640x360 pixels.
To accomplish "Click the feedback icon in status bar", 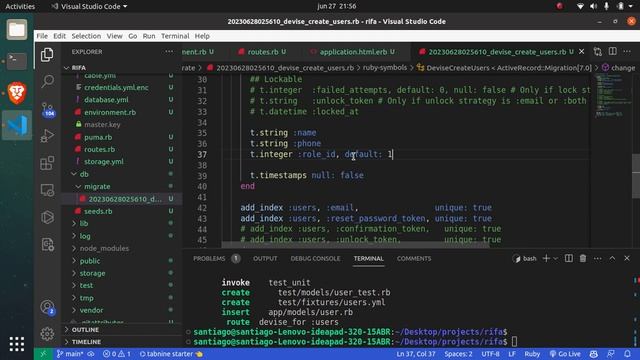I will coord(611,354).
